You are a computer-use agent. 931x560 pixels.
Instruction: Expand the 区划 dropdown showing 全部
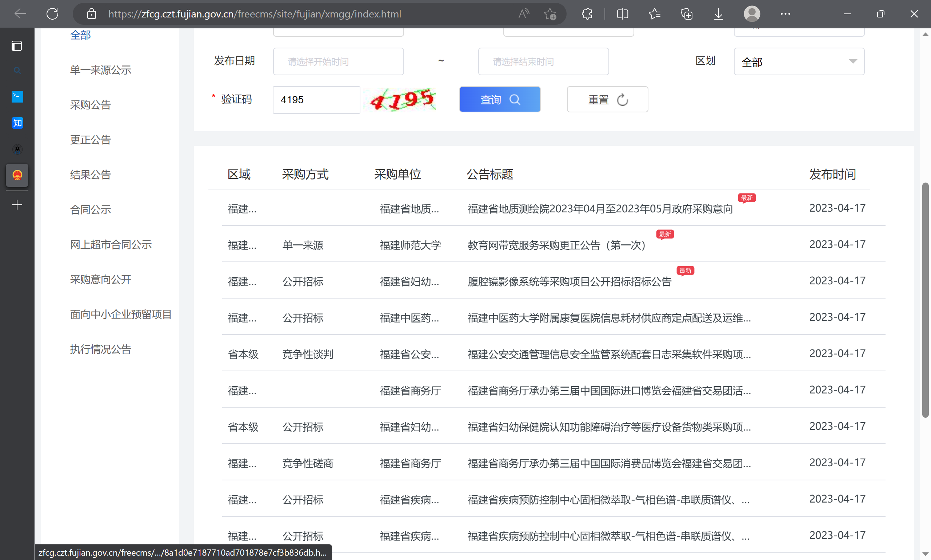pos(799,61)
